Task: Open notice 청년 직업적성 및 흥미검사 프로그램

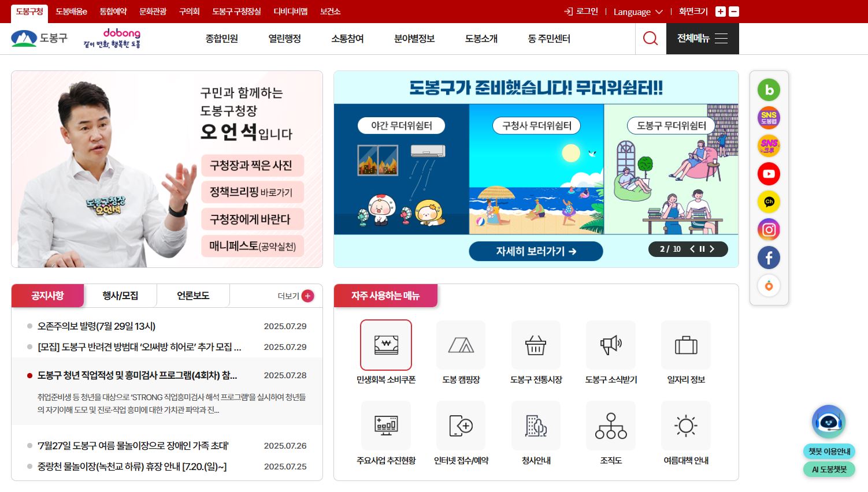Action: click(137, 375)
